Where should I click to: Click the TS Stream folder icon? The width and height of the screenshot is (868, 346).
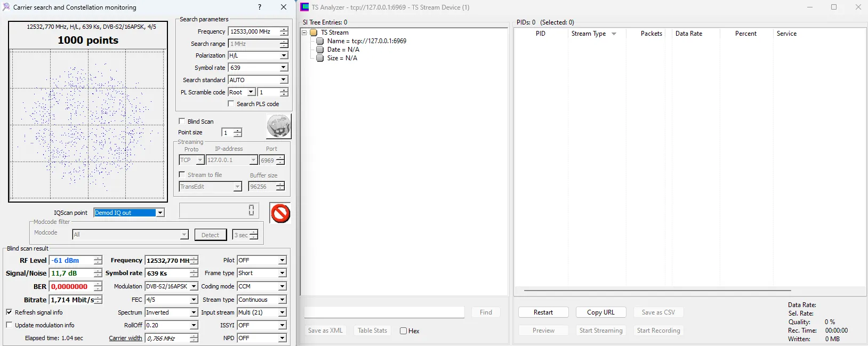coord(314,33)
